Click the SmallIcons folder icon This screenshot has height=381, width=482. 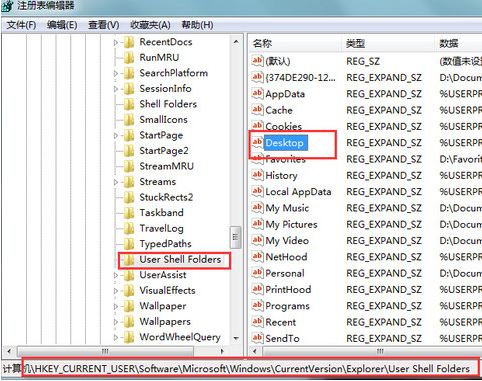tap(129, 120)
